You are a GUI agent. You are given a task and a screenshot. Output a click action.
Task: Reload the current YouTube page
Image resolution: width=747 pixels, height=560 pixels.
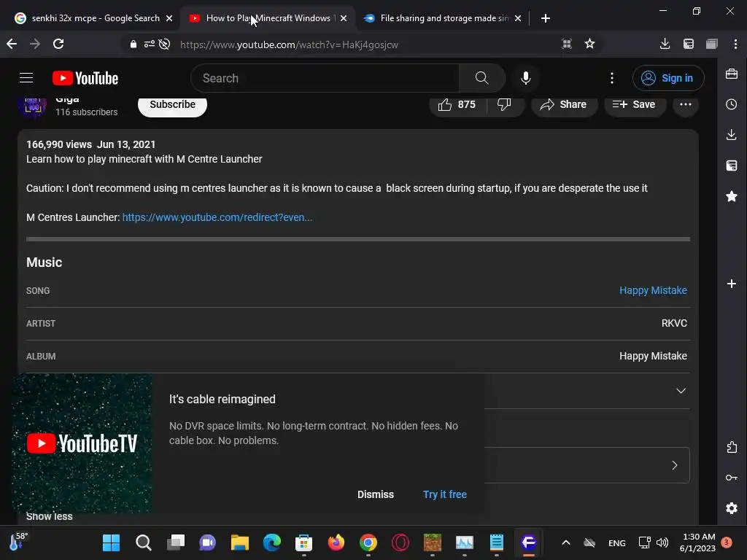click(58, 44)
